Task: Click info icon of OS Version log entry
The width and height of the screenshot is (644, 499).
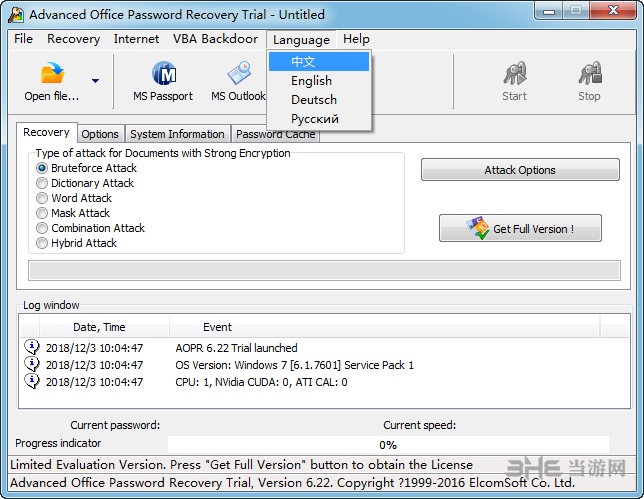Action: tap(32, 364)
